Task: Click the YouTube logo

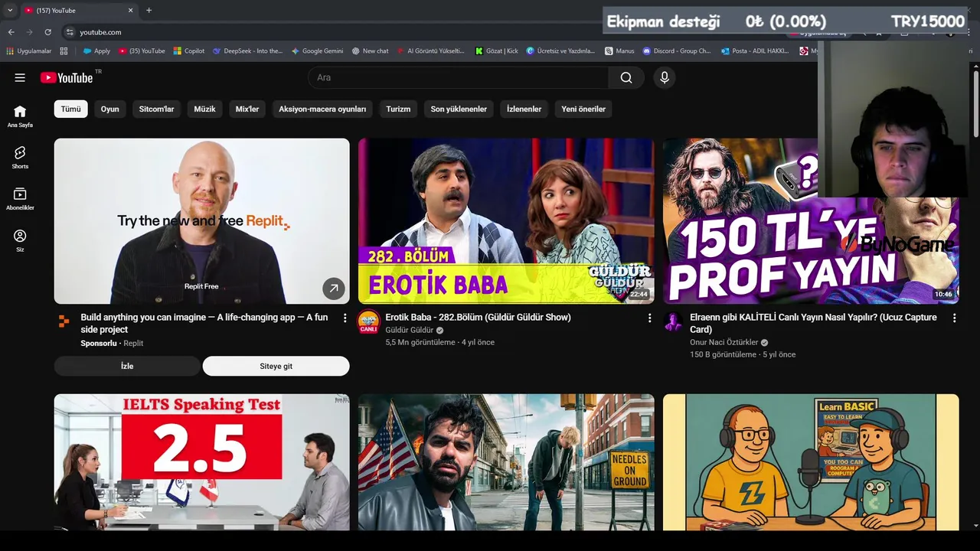Action: [x=67, y=77]
